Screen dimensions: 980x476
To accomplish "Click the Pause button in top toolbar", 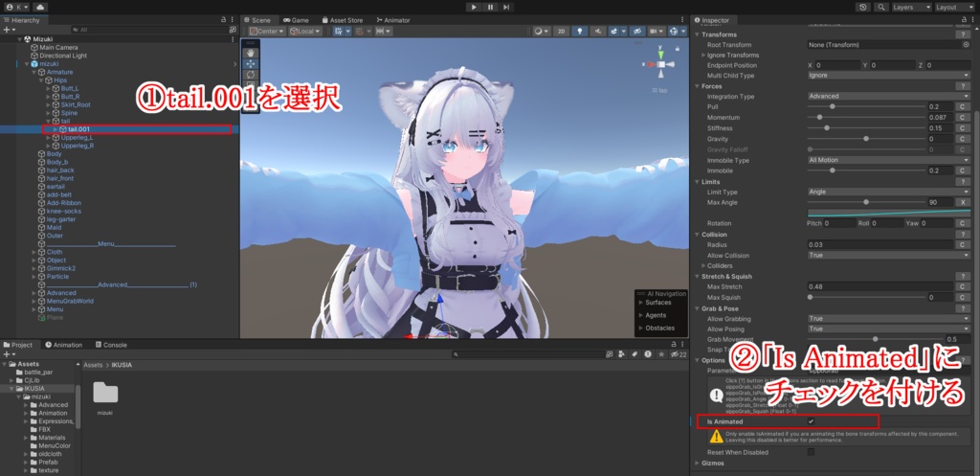I will click(490, 7).
